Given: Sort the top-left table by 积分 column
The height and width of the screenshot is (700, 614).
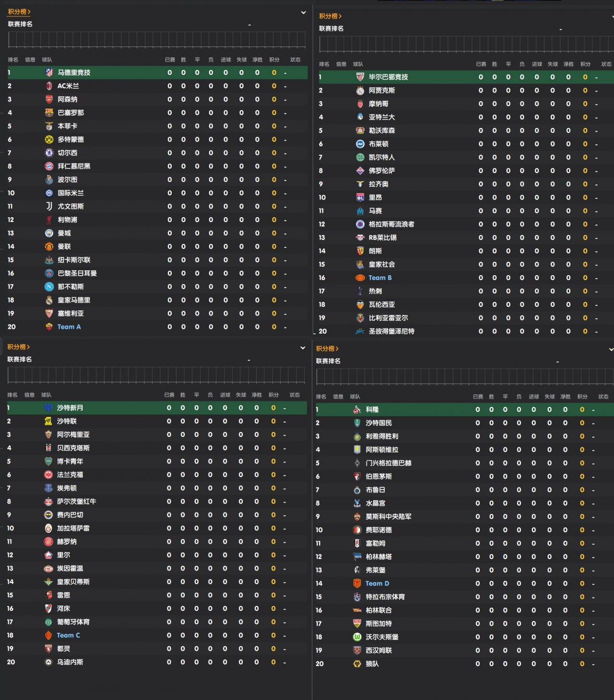Looking at the screenshot, I should click(x=274, y=60).
